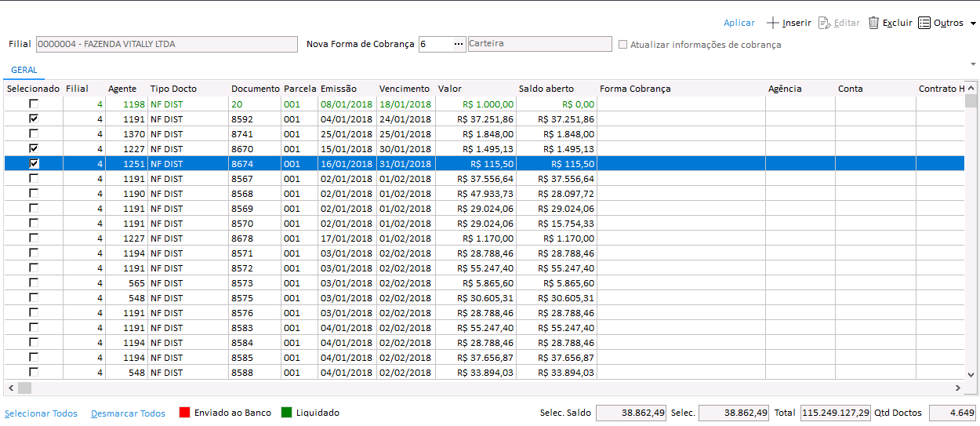Click the Inserir plus icon
The image size is (980, 426).
click(x=773, y=23)
